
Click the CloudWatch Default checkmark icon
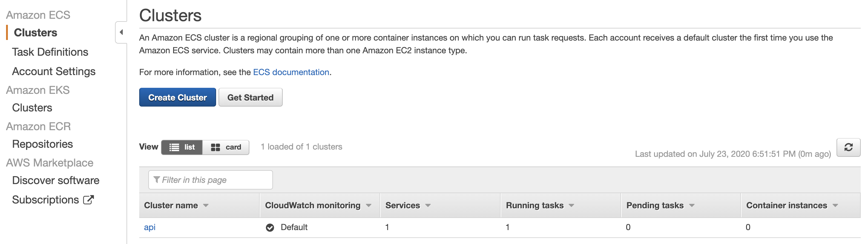point(270,227)
